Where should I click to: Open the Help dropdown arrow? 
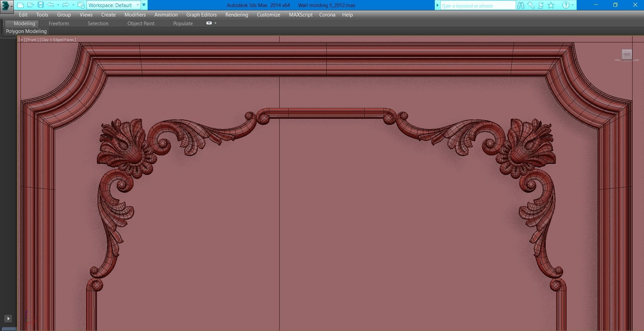(x=573, y=5)
